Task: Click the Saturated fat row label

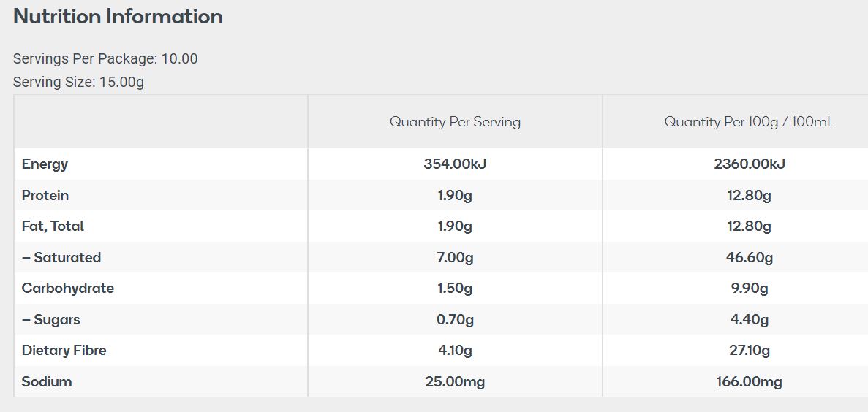Action: click(61, 258)
